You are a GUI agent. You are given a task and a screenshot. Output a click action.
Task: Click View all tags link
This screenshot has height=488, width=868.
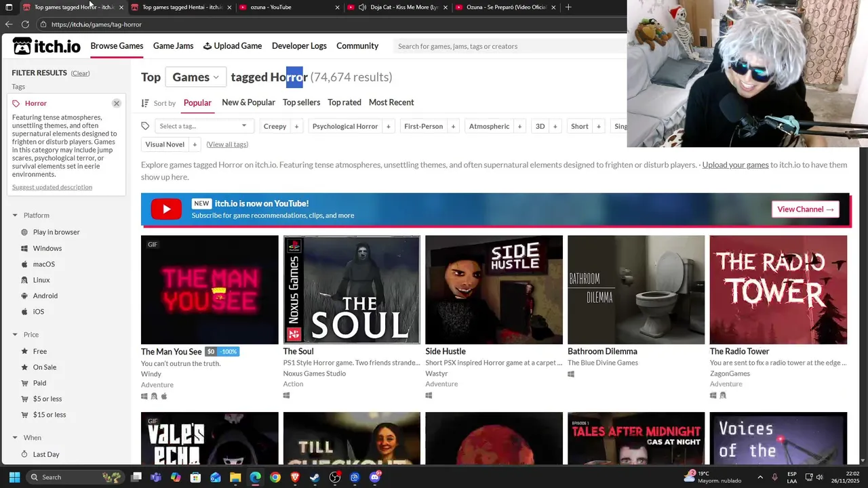coord(227,144)
